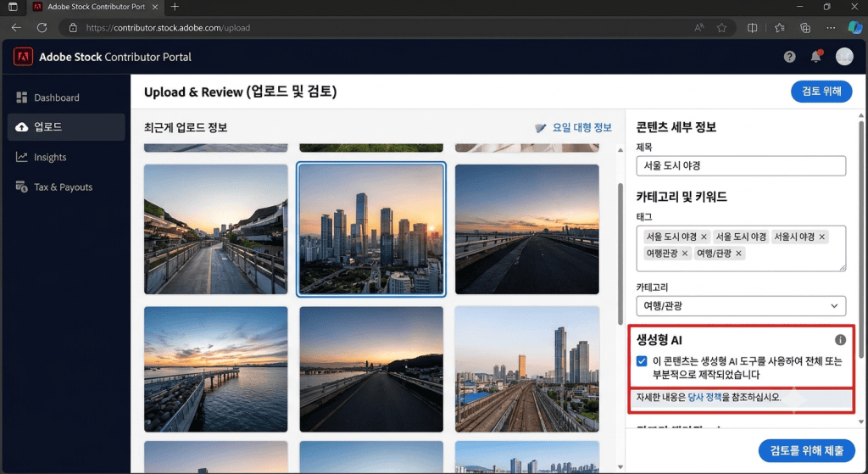This screenshot has height=474, width=868.
Task: Switch to the Adobe Stock Contributor browser tab
Action: click(x=95, y=7)
